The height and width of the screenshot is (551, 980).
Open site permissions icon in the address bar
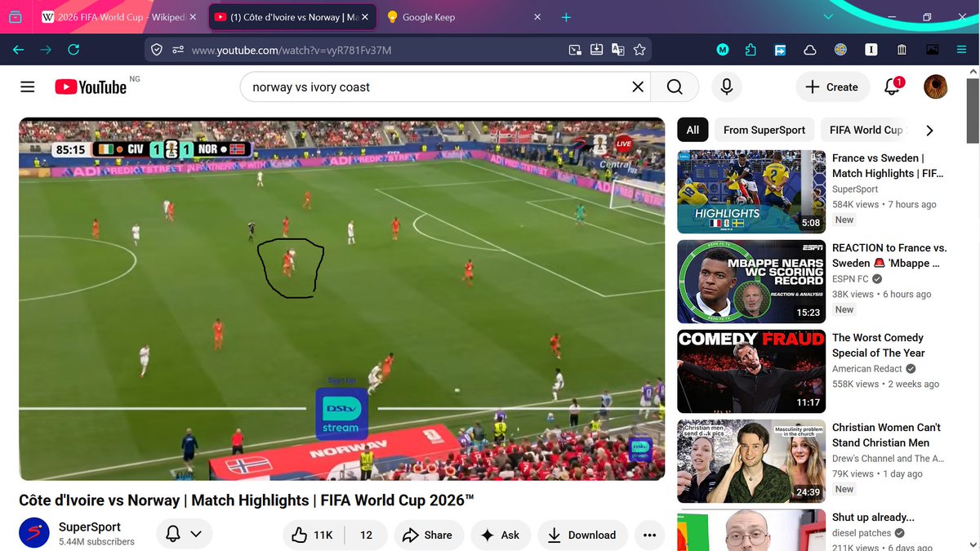178,50
